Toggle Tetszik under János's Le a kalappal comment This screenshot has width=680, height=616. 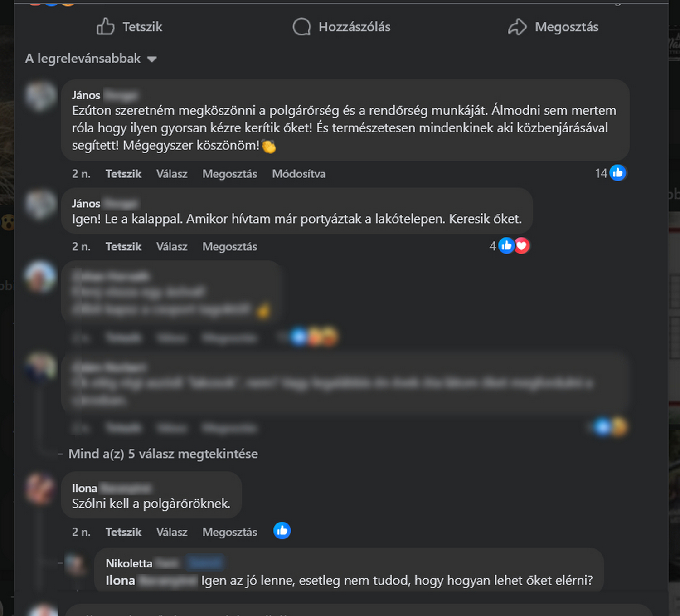tap(123, 246)
